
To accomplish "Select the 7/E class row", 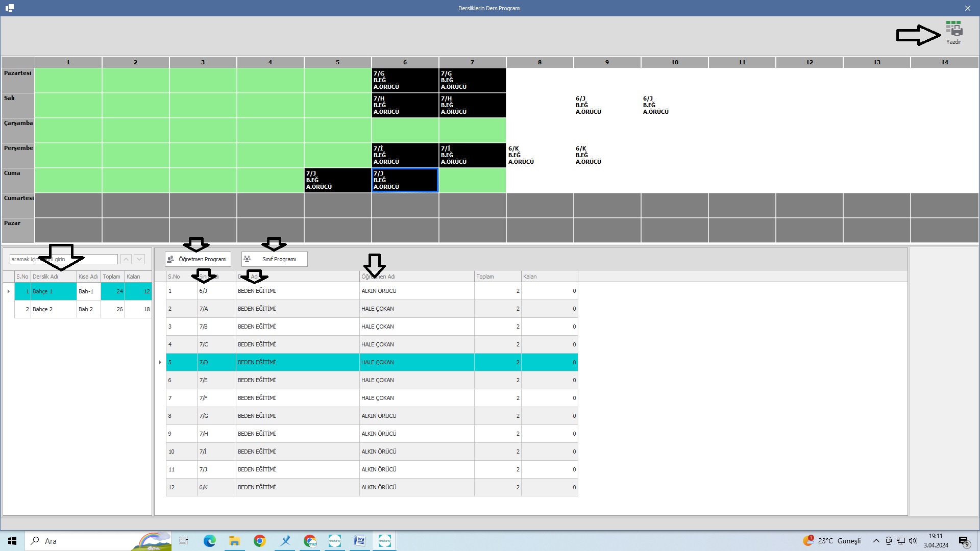I will pos(372,380).
